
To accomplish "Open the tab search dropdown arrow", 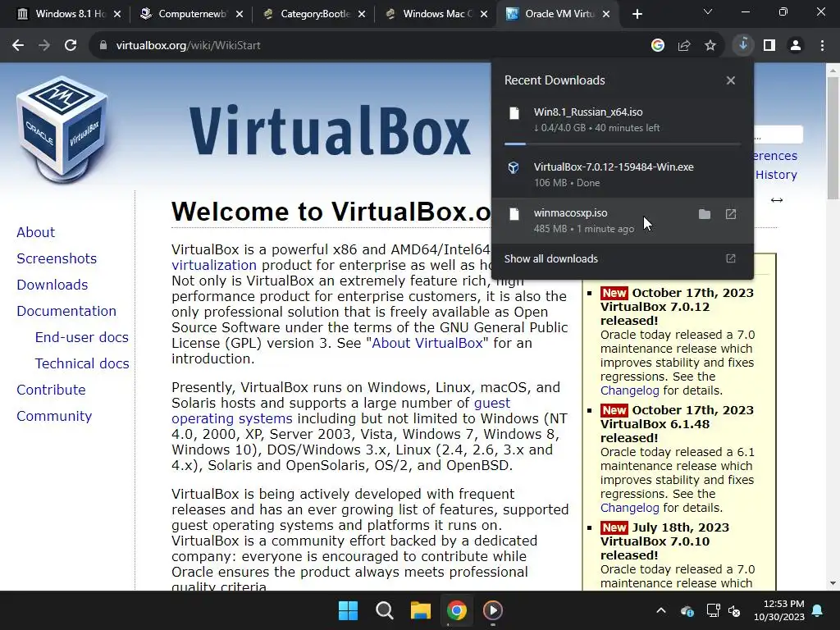I will pyautogui.click(x=708, y=11).
